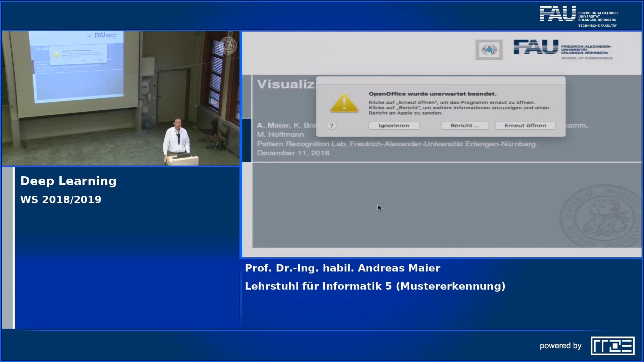Click the "powered by" text
644x362 pixels.
point(561,346)
